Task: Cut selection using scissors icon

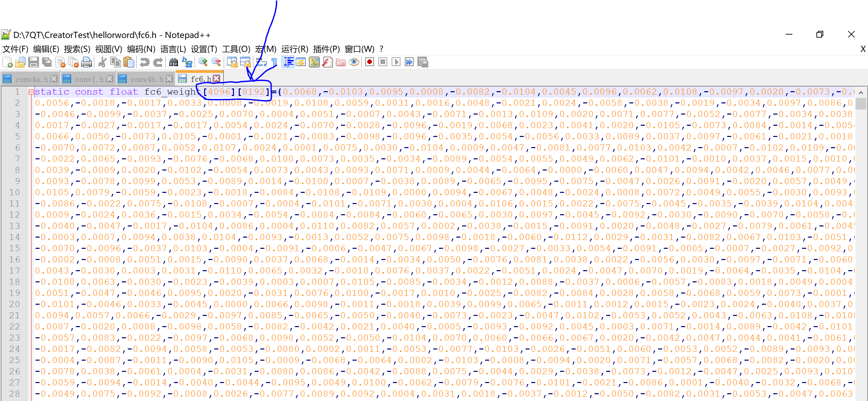Action: click(102, 62)
